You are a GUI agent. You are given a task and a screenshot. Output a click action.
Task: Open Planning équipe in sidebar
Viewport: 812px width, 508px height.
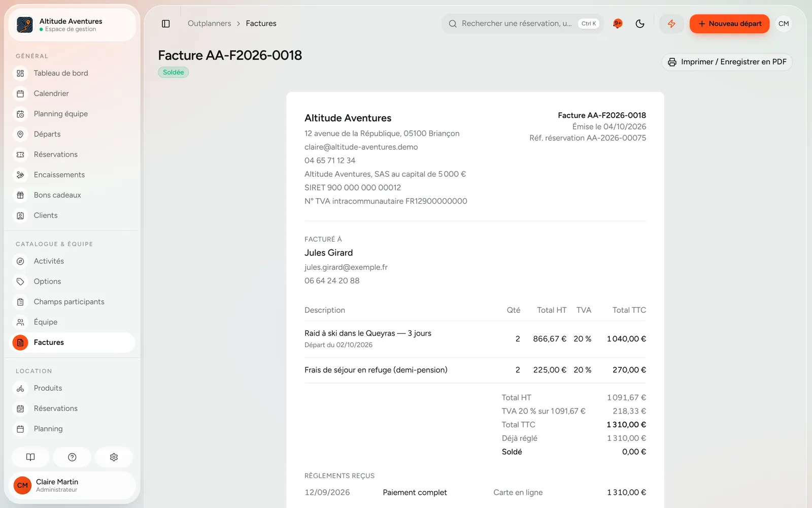[73, 114]
